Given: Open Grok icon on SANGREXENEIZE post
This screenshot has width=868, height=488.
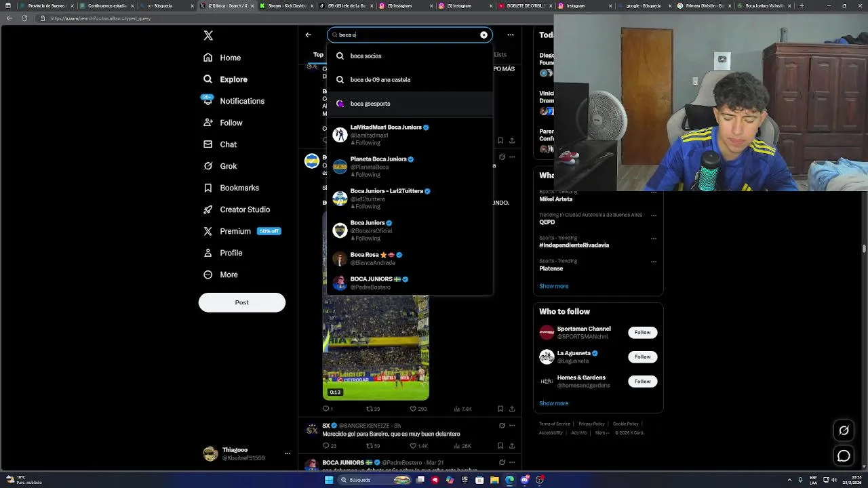Looking at the screenshot, I should pos(502,426).
